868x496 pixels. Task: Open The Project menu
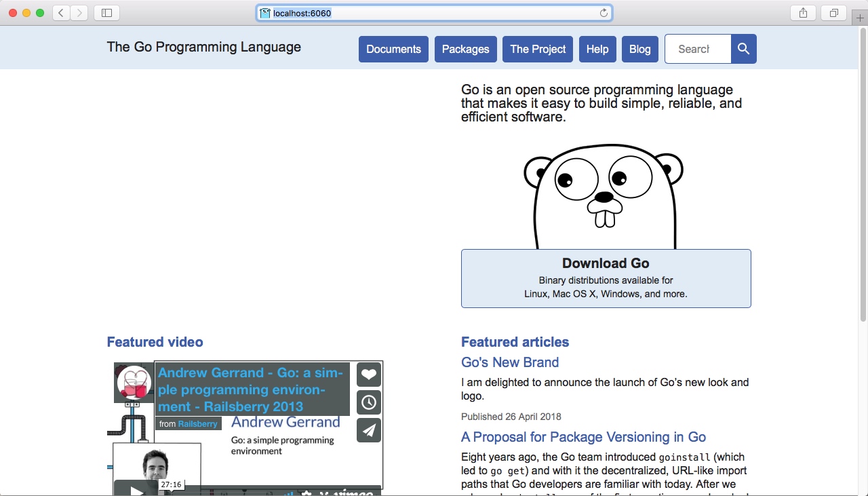(x=538, y=49)
